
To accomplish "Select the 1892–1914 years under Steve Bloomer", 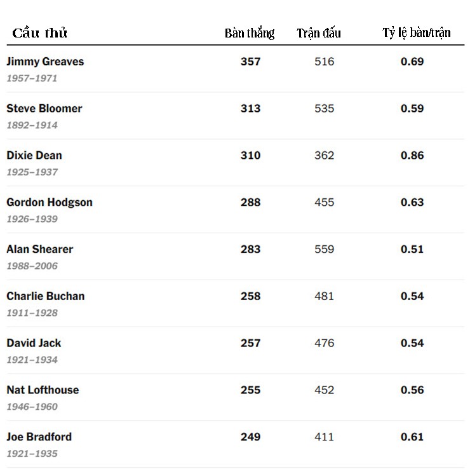I will tap(32, 125).
